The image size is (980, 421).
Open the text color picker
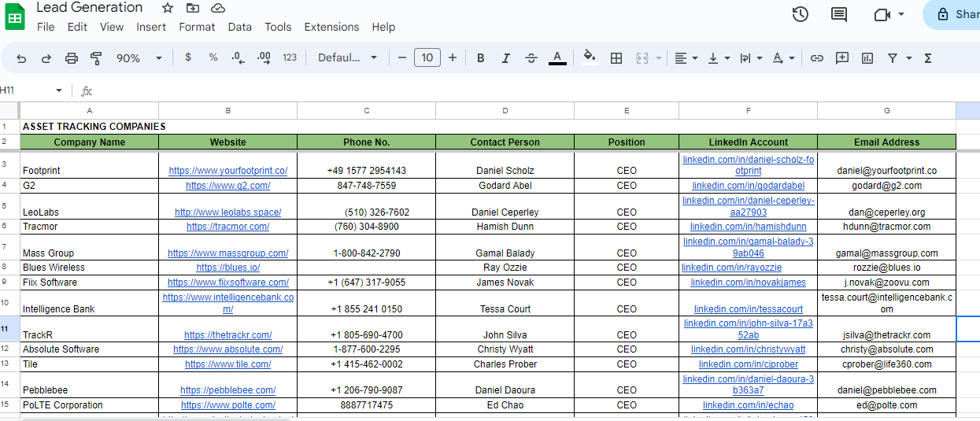557,57
